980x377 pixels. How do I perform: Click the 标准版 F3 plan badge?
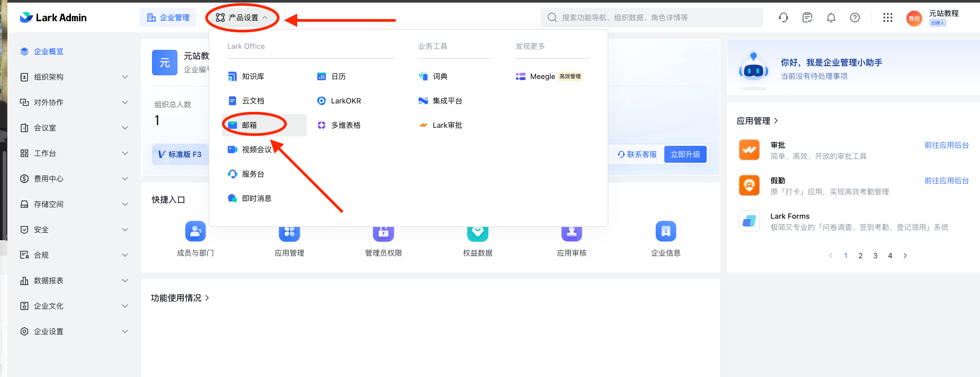pos(180,154)
